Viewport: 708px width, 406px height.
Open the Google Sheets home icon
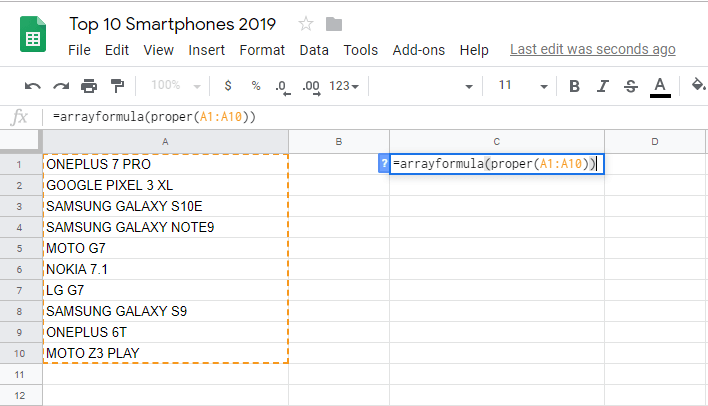tap(33, 34)
